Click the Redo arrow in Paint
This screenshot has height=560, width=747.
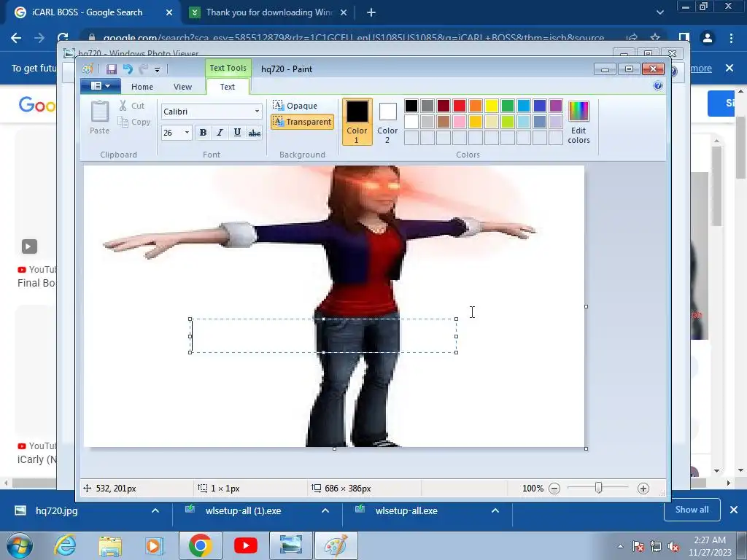pos(143,69)
